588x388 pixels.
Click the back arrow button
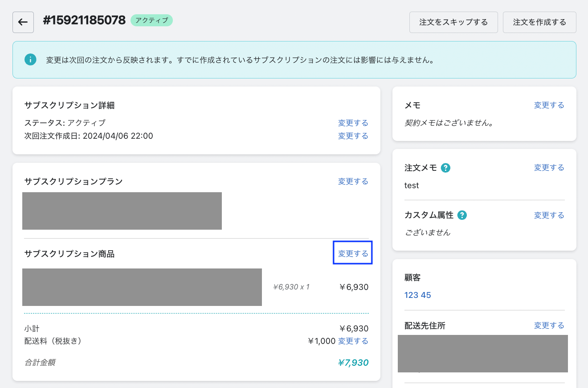pos(23,22)
